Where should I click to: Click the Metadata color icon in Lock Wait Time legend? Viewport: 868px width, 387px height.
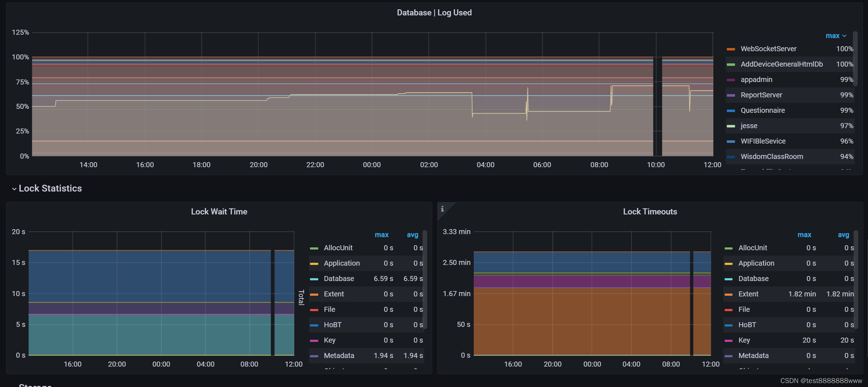(x=314, y=356)
